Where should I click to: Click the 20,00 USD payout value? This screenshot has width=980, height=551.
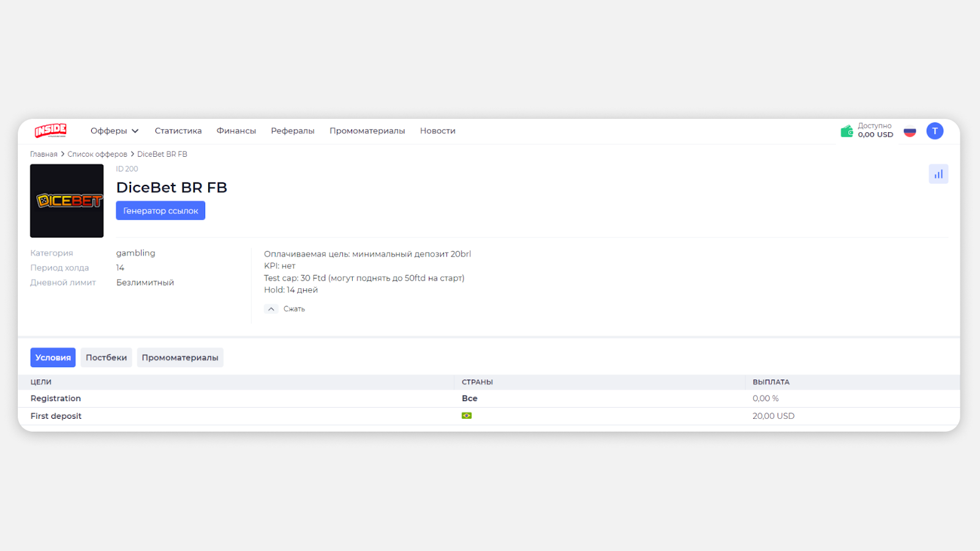coord(774,416)
